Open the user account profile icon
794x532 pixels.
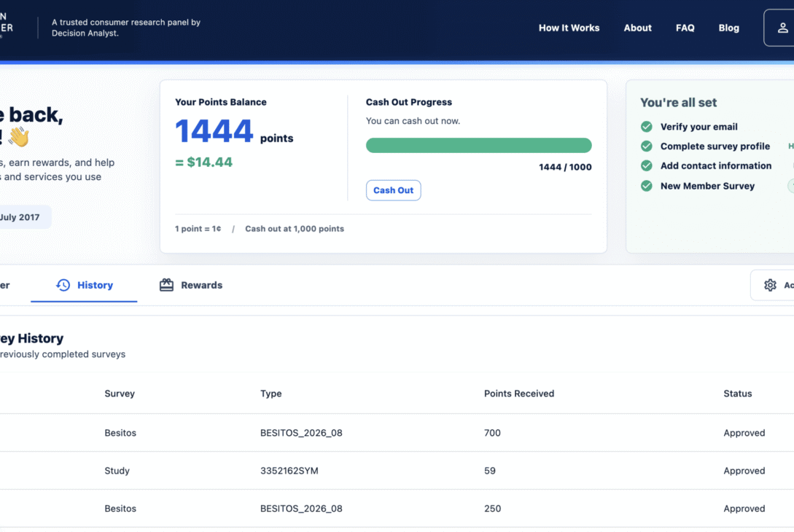pos(782,28)
